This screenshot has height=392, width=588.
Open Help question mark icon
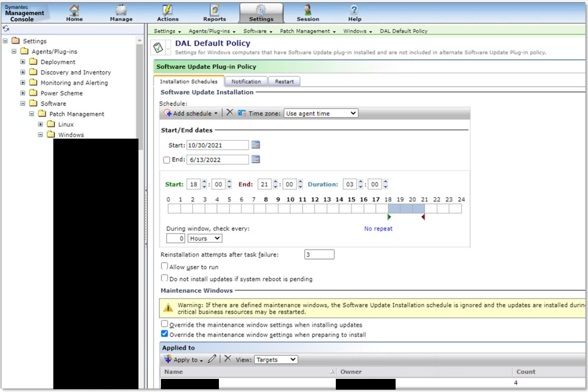(x=354, y=10)
